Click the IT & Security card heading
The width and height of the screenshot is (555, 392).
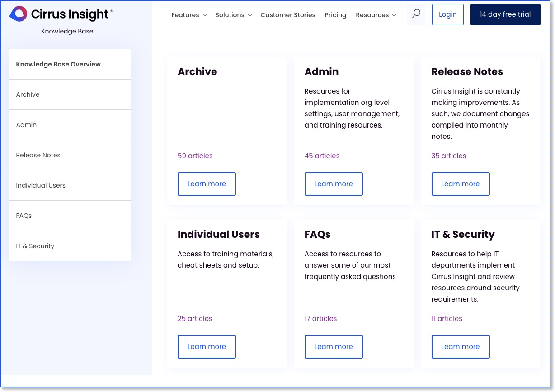(x=463, y=234)
